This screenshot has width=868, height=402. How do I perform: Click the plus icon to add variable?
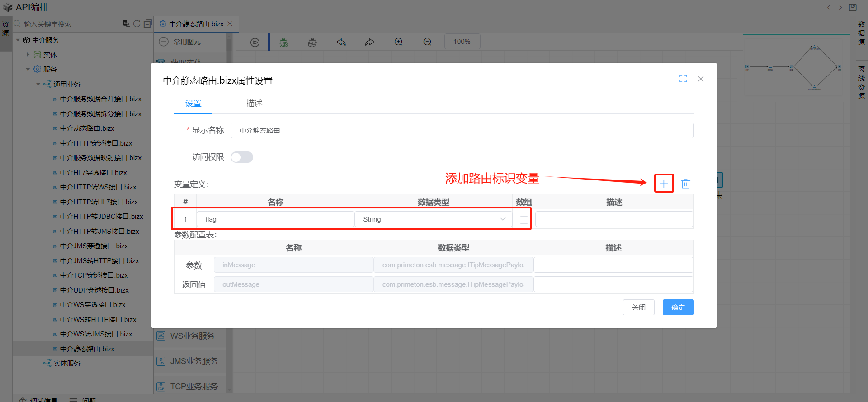point(664,184)
